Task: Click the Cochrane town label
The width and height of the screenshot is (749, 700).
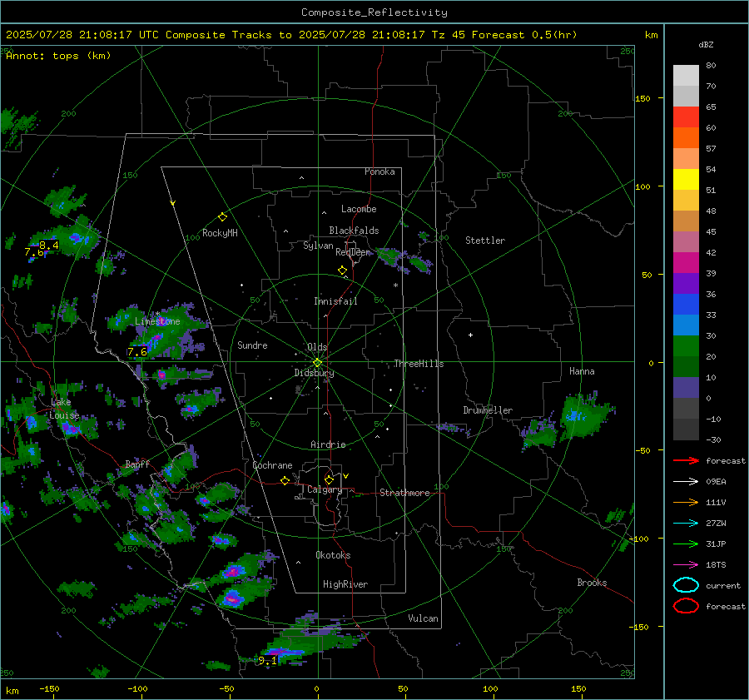Action: (x=272, y=465)
